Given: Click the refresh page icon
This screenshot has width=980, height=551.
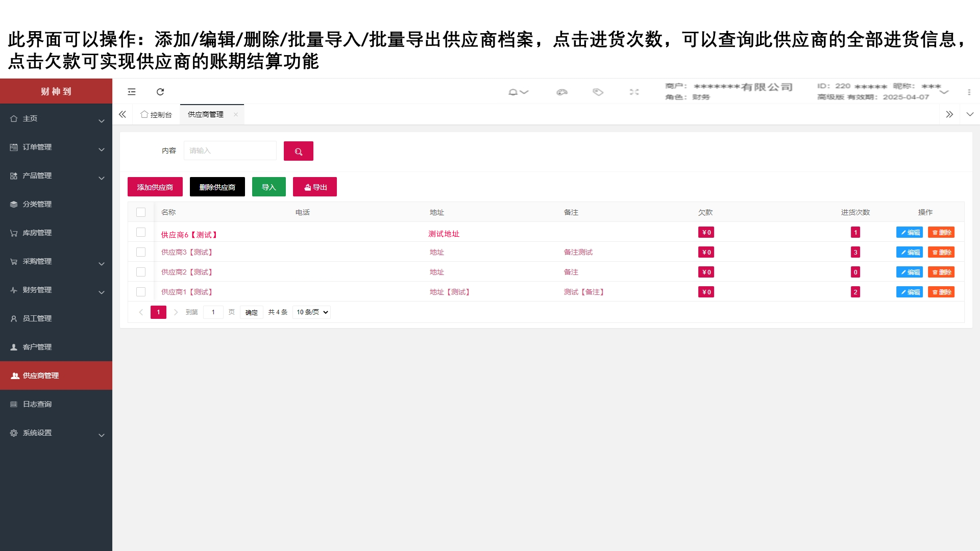Looking at the screenshot, I should pos(160,92).
